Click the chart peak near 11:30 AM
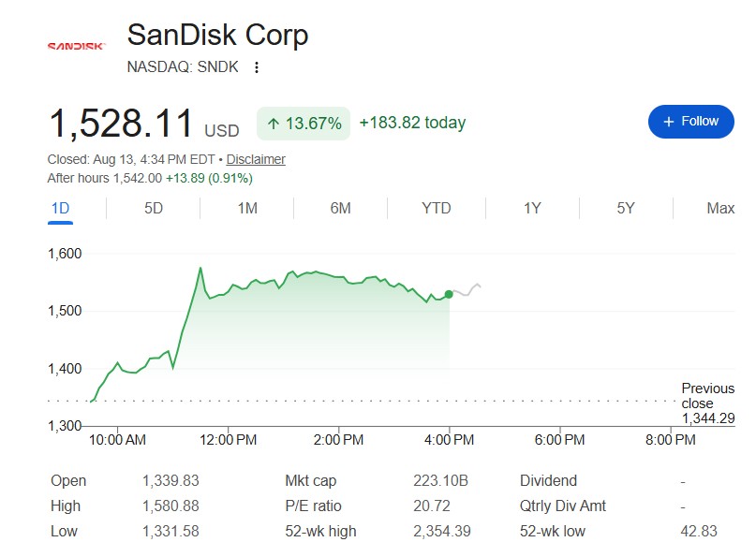Screen dimensions: 756x557 [x=200, y=268]
